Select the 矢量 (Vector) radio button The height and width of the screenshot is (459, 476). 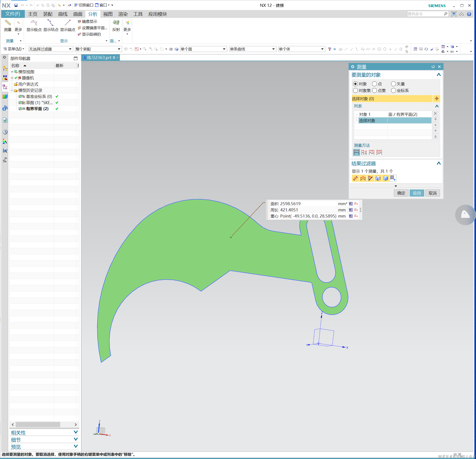point(393,84)
